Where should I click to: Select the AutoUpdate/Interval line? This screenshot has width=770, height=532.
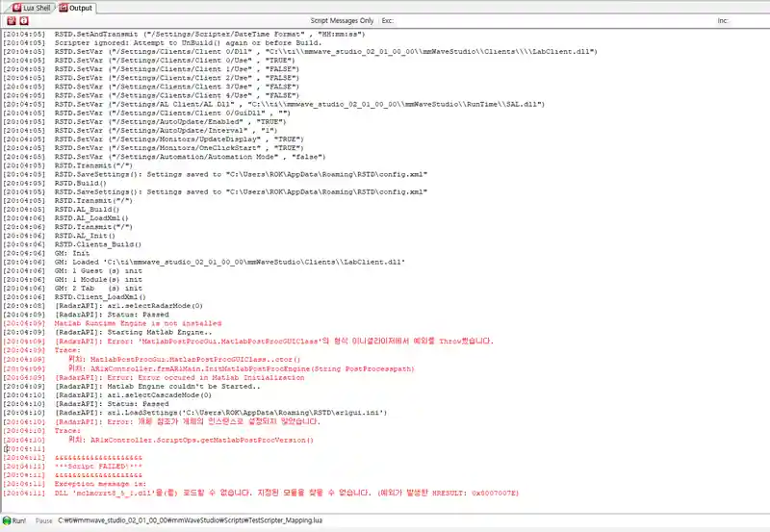141,131
